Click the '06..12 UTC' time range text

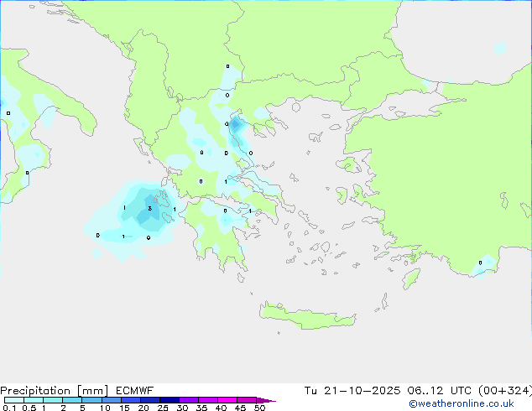pos(440,391)
